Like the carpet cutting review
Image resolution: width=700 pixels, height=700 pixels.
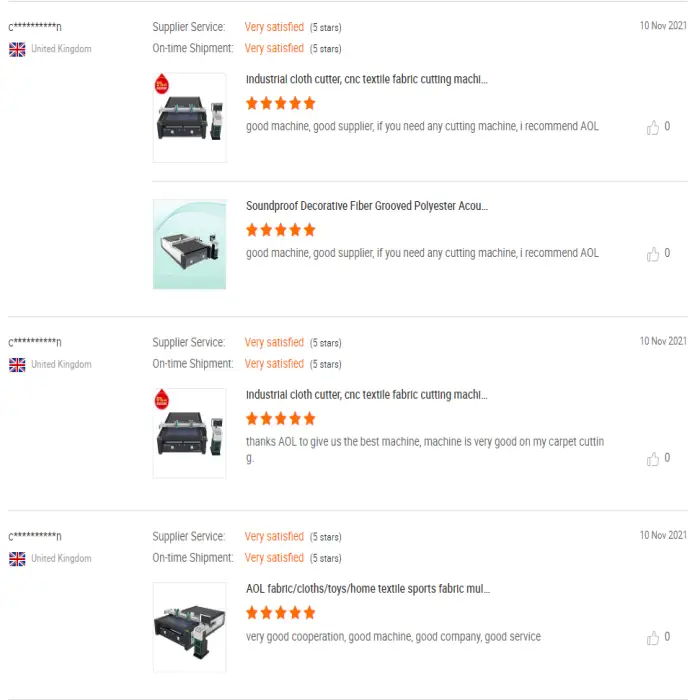click(653, 459)
